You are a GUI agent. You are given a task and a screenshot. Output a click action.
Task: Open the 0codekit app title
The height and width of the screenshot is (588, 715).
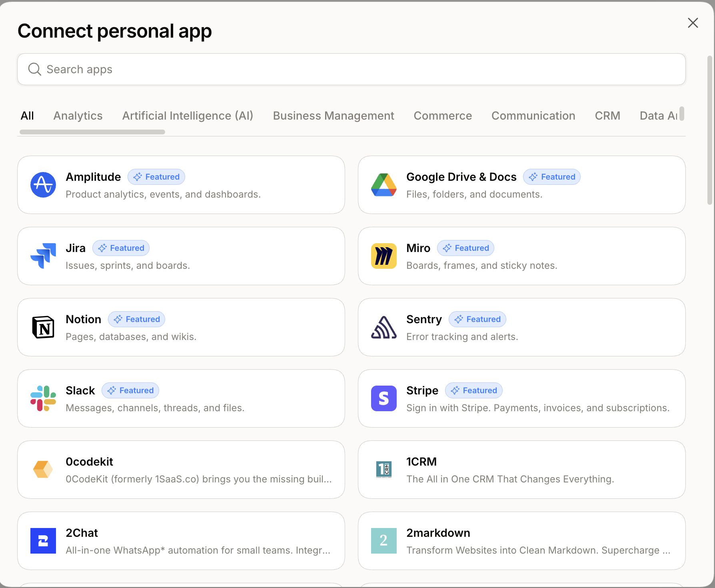tap(90, 462)
